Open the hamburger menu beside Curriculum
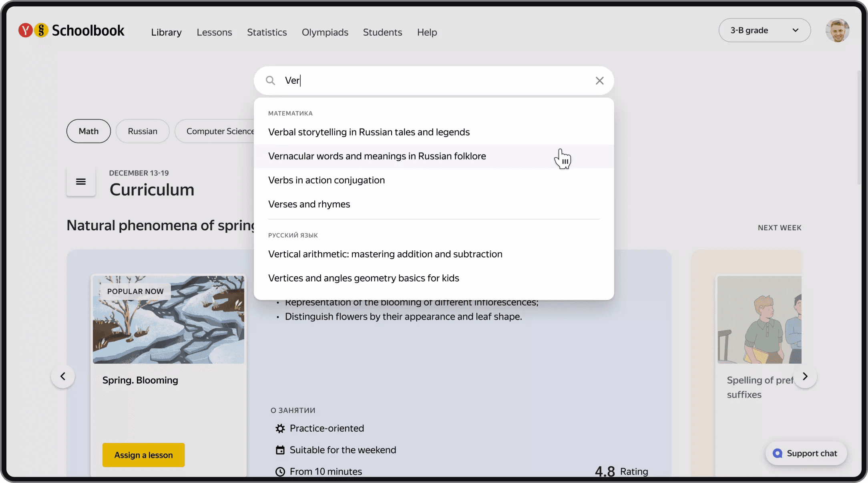 pyautogui.click(x=81, y=182)
